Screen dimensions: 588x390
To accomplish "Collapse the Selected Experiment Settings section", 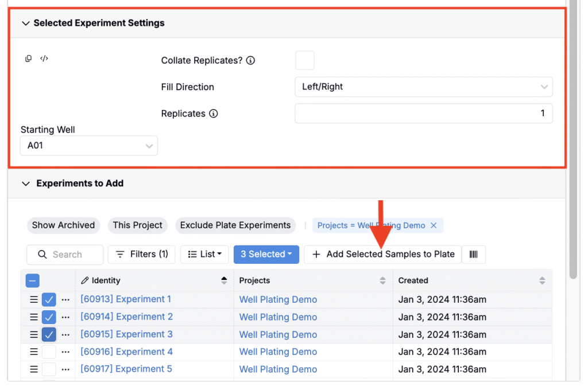I will [25, 23].
